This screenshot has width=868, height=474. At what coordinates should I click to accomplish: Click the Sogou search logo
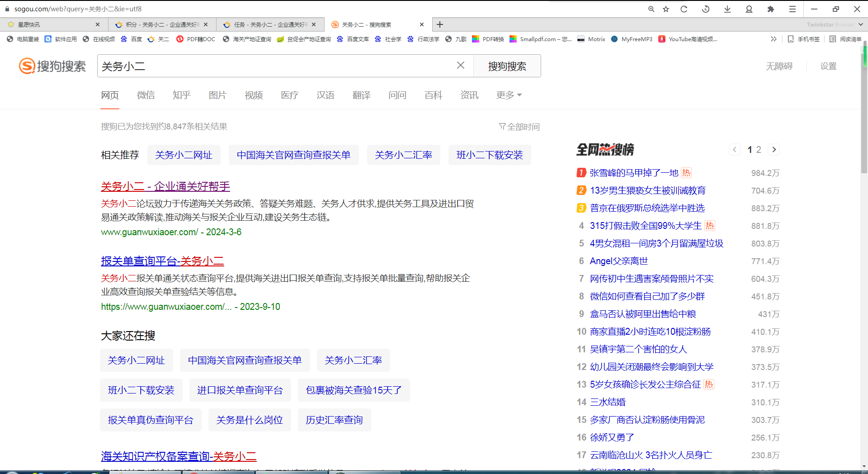[x=52, y=66]
